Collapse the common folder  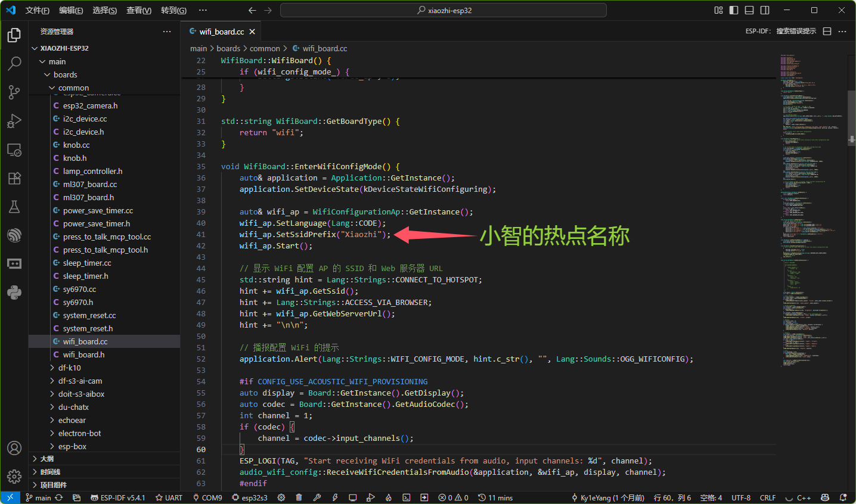(x=73, y=88)
